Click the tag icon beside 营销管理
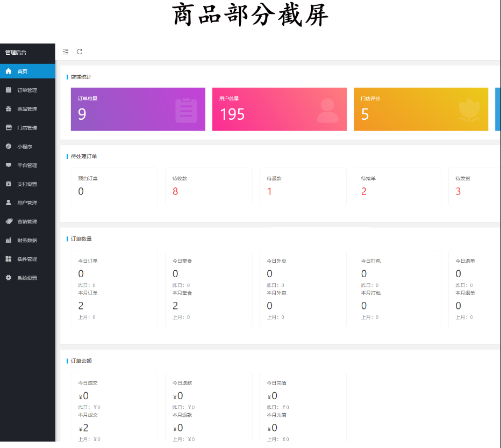The image size is (501, 448). coord(9,221)
